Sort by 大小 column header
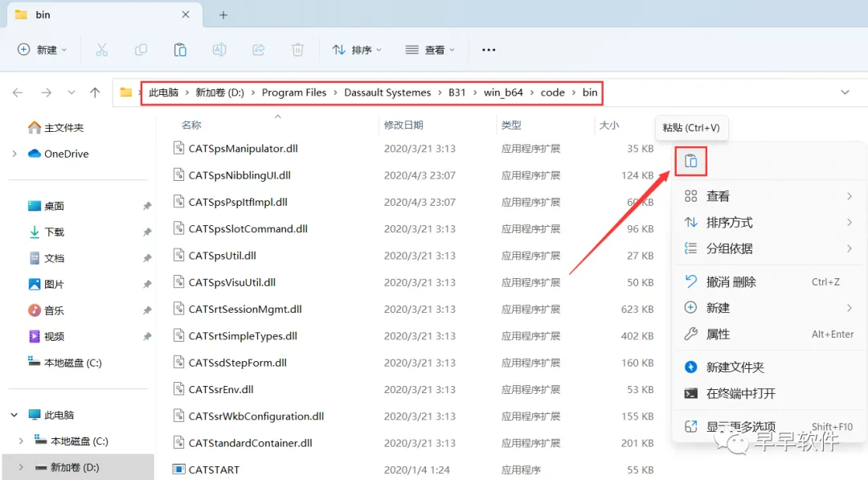This screenshot has height=480, width=868. (609, 125)
